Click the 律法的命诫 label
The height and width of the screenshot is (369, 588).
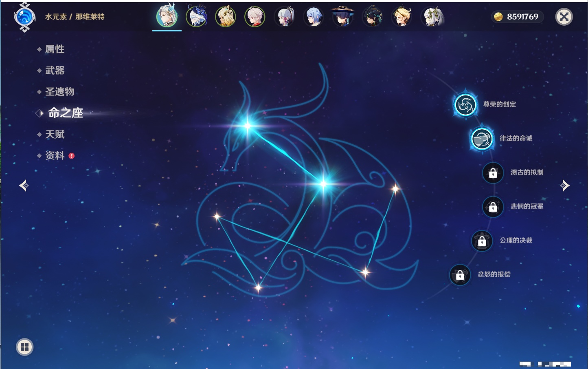tap(516, 138)
